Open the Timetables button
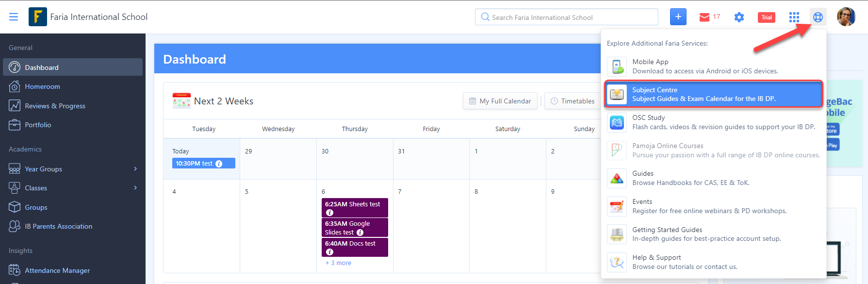868x284 pixels. [x=573, y=101]
